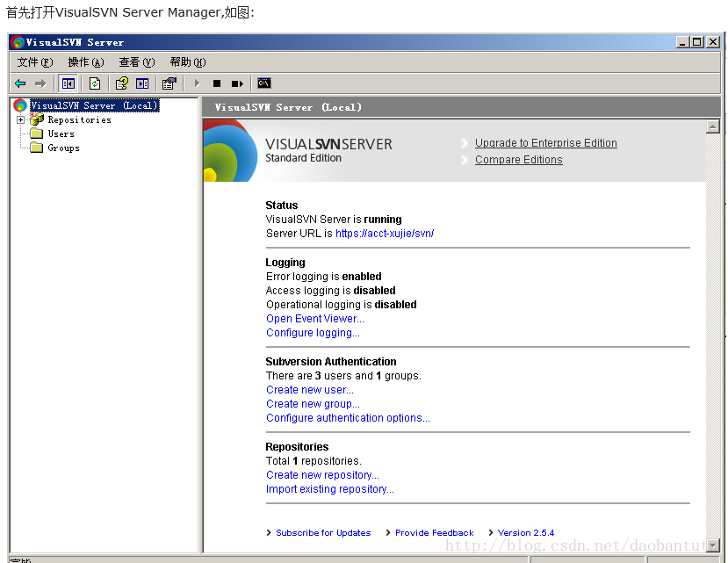Select the Repositories tree item label

(79, 119)
